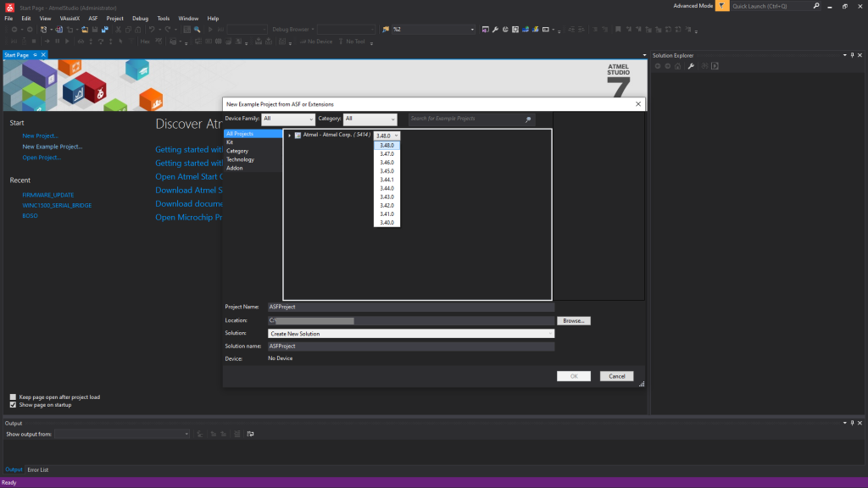Open the Solution Explorer window options arrow

click(845, 55)
